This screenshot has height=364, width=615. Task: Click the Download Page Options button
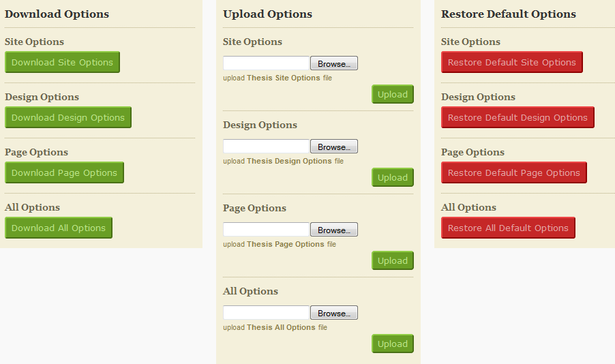pos(64,172)
